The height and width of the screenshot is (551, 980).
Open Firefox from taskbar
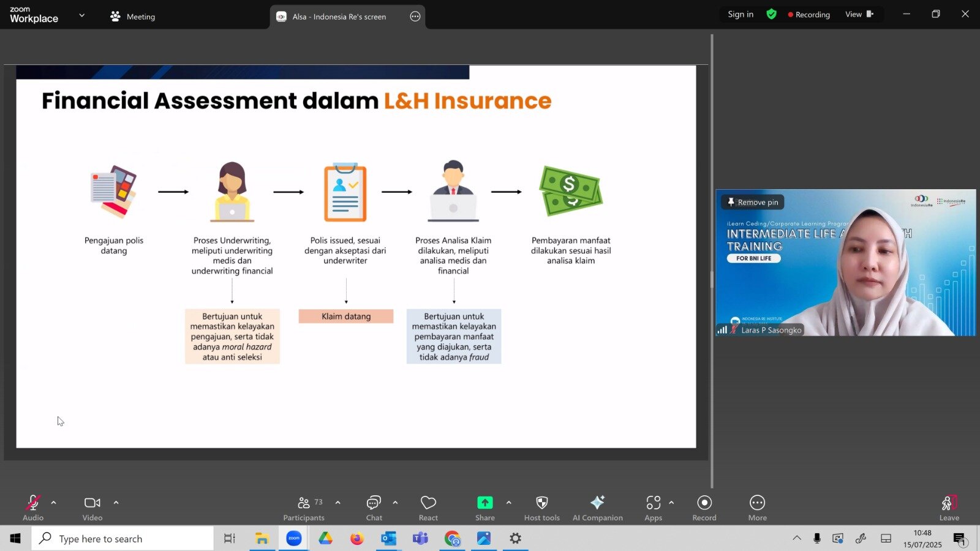click(357, 538)
